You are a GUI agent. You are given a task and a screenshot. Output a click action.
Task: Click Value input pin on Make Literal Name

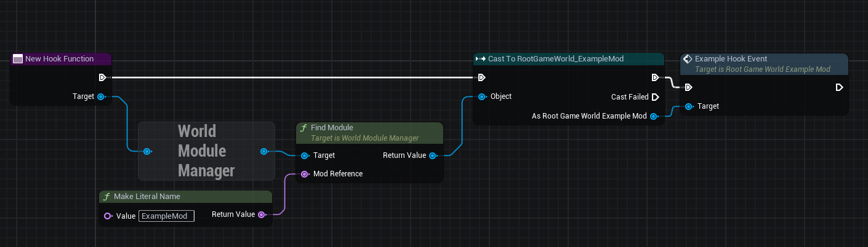click(108, 216)
